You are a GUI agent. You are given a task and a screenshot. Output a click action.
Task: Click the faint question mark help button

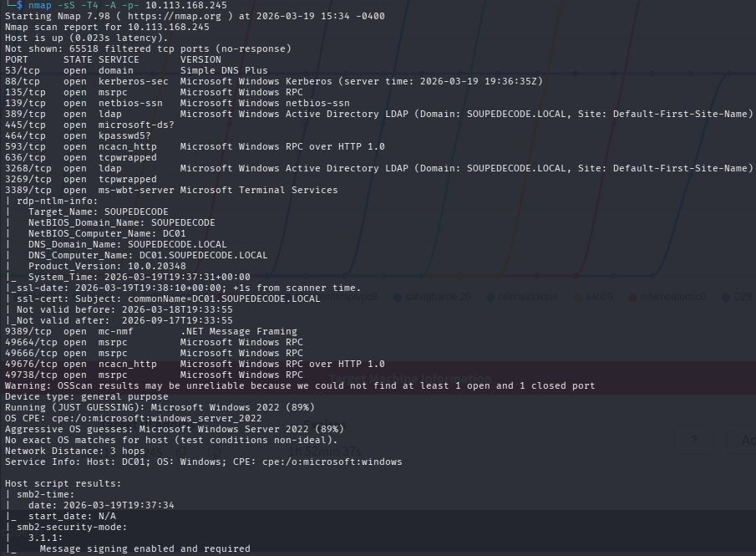693,440
